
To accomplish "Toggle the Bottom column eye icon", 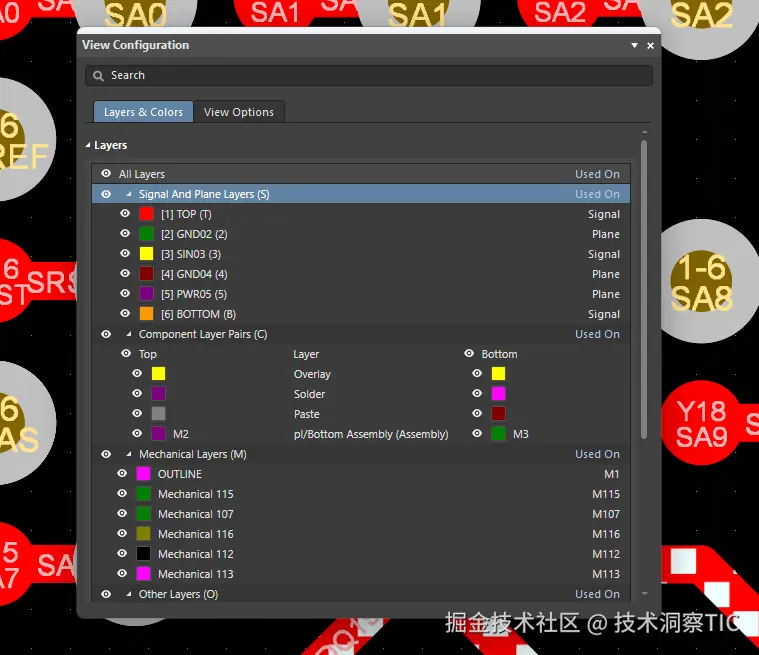I will [469, 353].
